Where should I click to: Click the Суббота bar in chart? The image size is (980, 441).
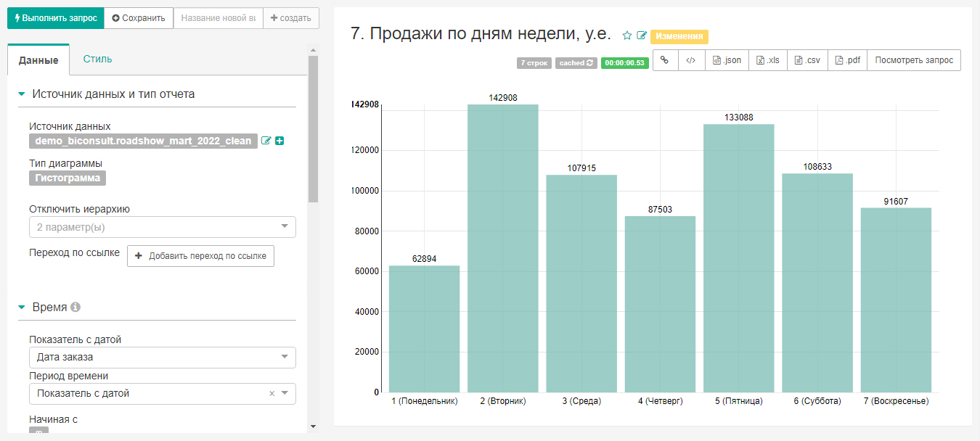point(817,283)
